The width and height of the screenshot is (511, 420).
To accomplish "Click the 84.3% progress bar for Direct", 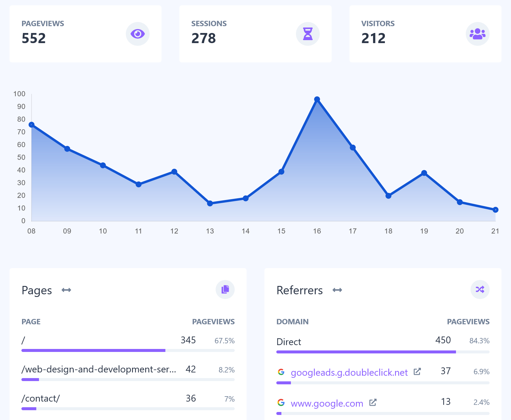I will pos(383,352).
